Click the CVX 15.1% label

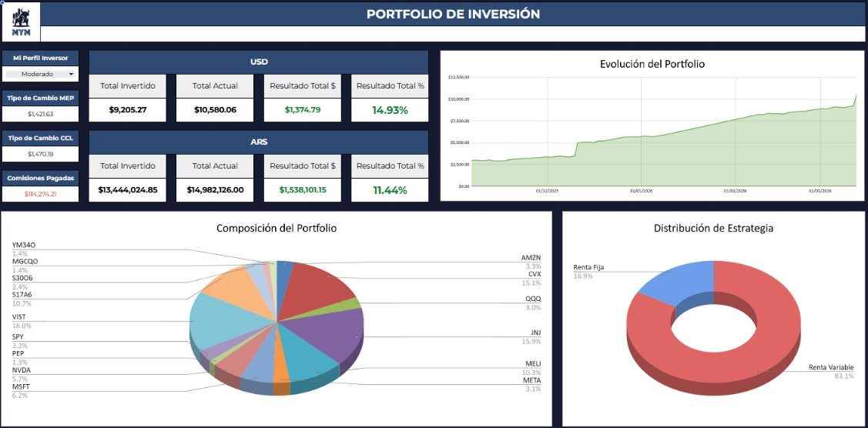click(x=531, y=278)
